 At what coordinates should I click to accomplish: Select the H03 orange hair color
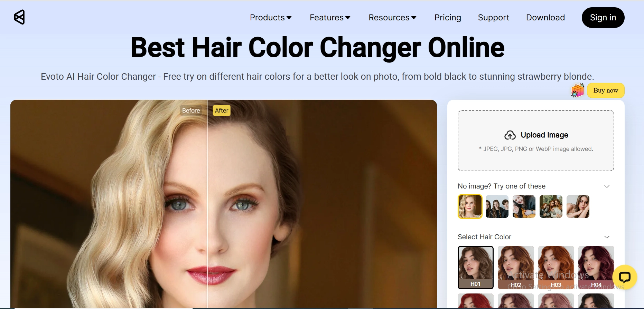click(x=556, y=267)
